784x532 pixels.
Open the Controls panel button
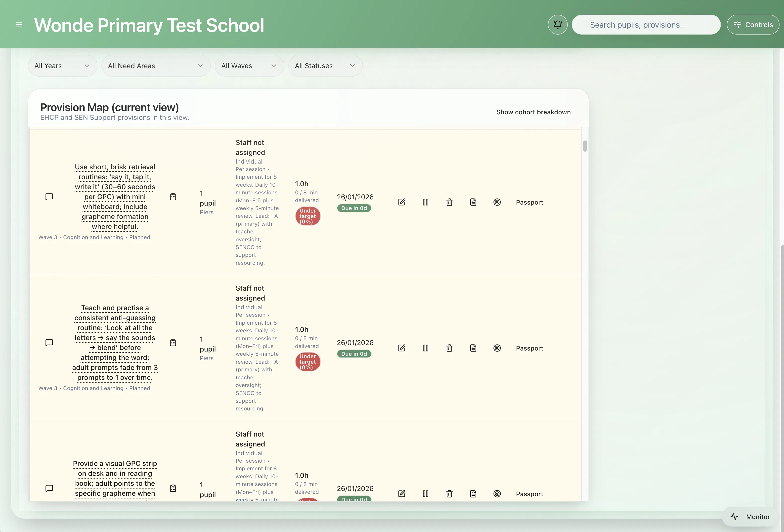pos(753,25)
